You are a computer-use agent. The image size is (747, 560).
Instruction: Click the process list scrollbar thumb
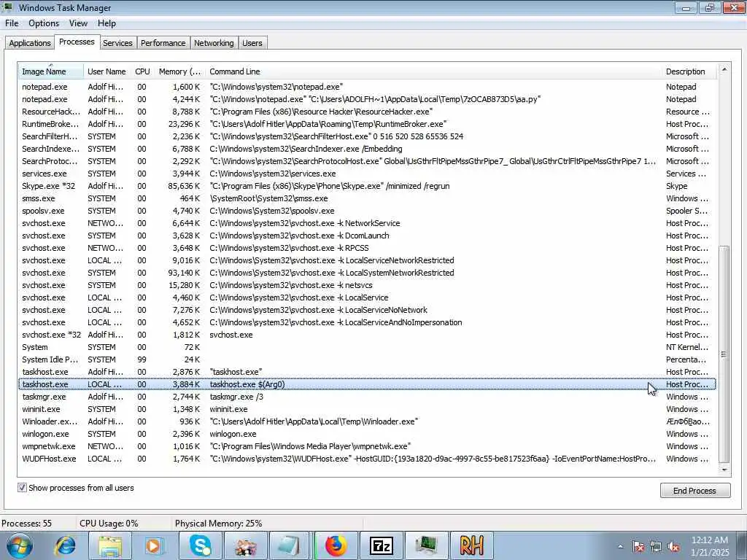click(x=724, y=354)
